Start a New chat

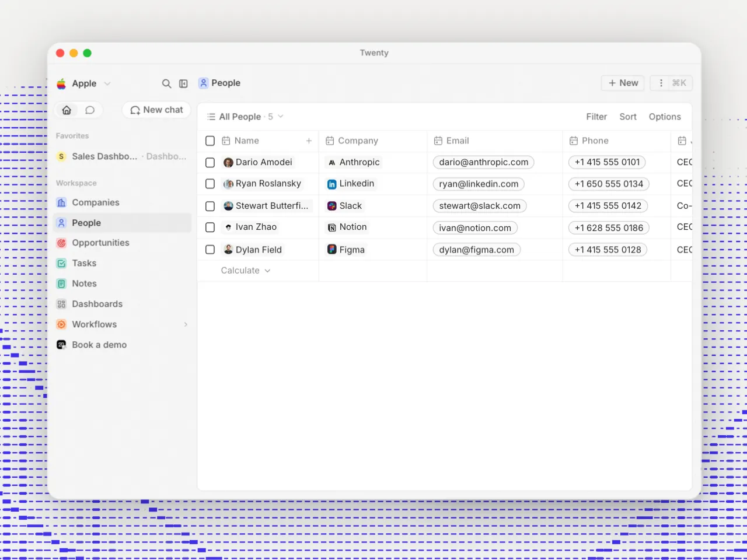click(156, 110)
